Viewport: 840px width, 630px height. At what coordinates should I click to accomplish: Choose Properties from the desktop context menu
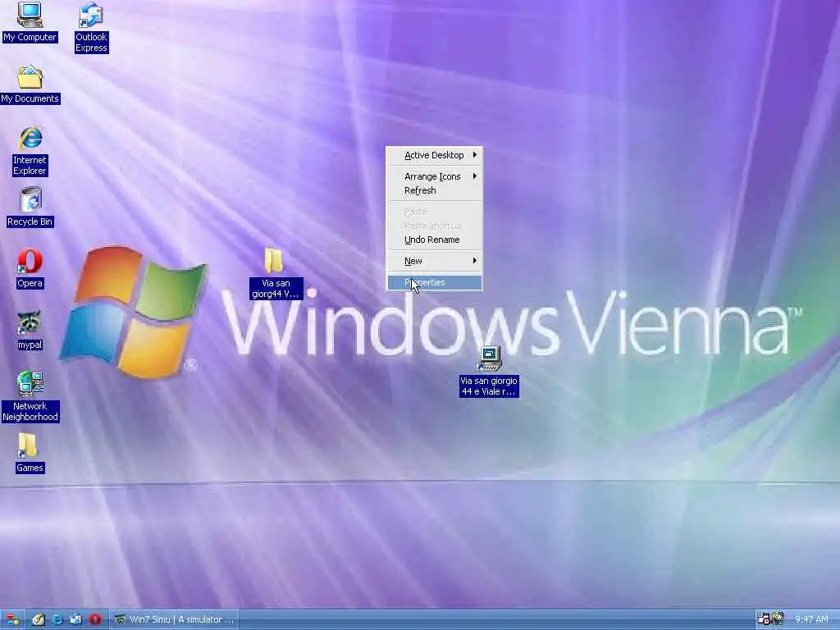tap(435, 282)
